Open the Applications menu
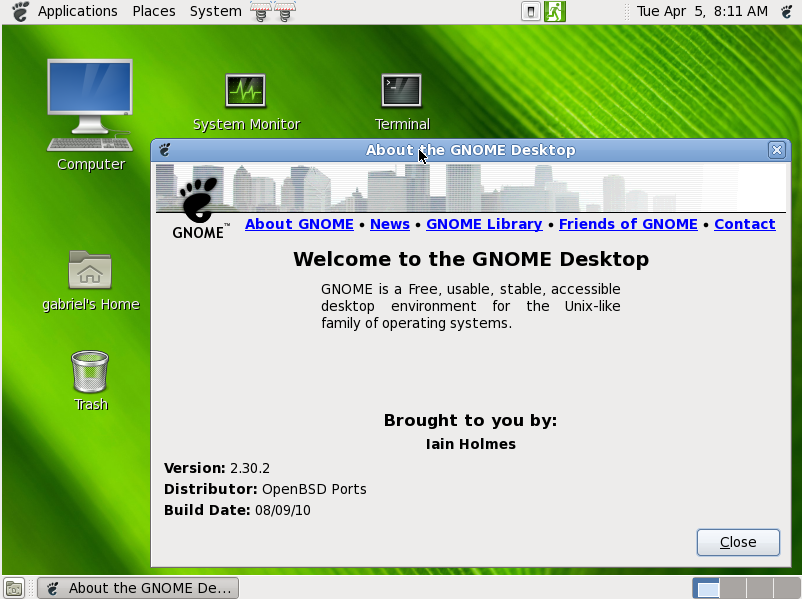This screenshot has height=599, width=802. pos(77,11)
